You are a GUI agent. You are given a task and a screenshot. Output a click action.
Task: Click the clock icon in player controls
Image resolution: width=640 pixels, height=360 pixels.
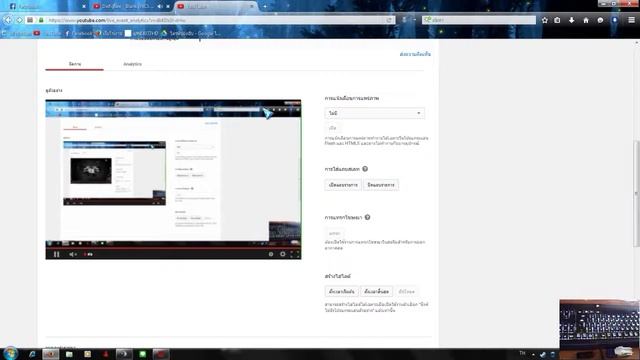(271, 254)
